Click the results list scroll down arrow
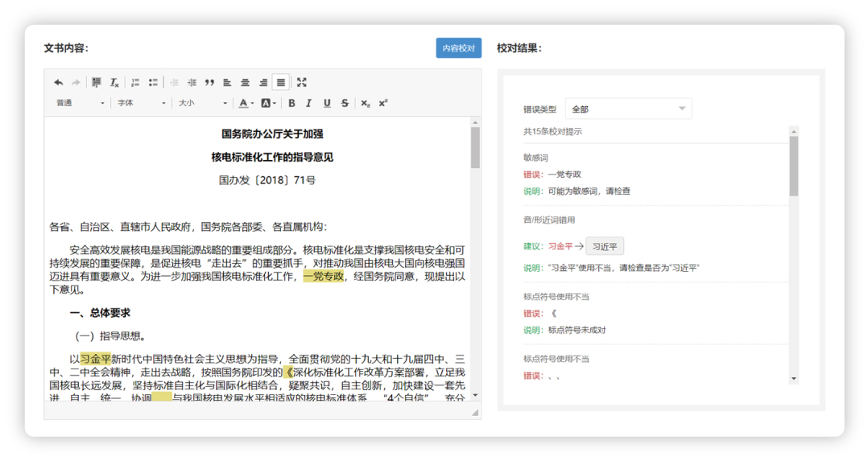This screenshot has width=868, height=461. (794, 379)
